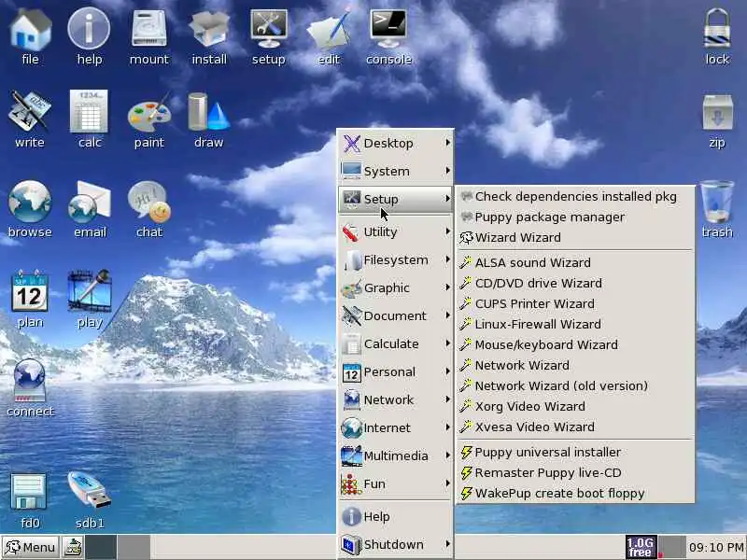
Task: Expand the System submenu
Action: click(x=396, y=171)
